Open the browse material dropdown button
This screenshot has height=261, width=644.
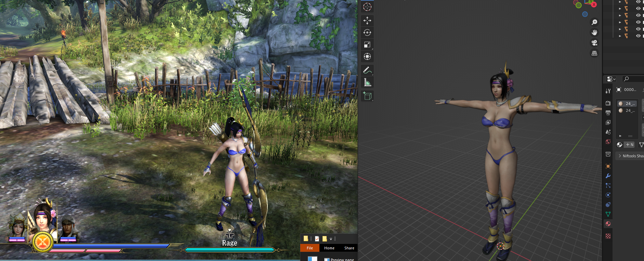(x=620, y=145)
